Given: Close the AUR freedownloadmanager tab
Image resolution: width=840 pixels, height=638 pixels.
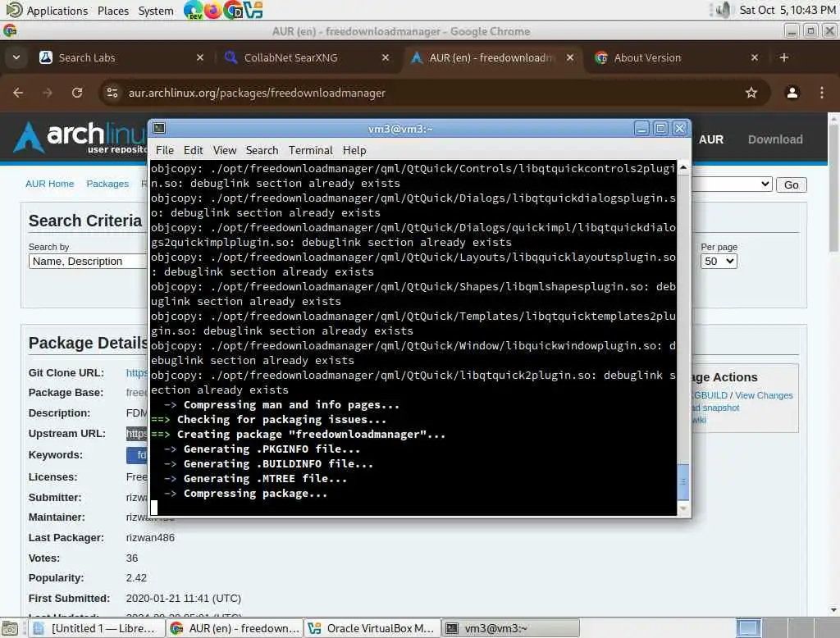Looking at the screenshot, I should (x=570, y=57).
